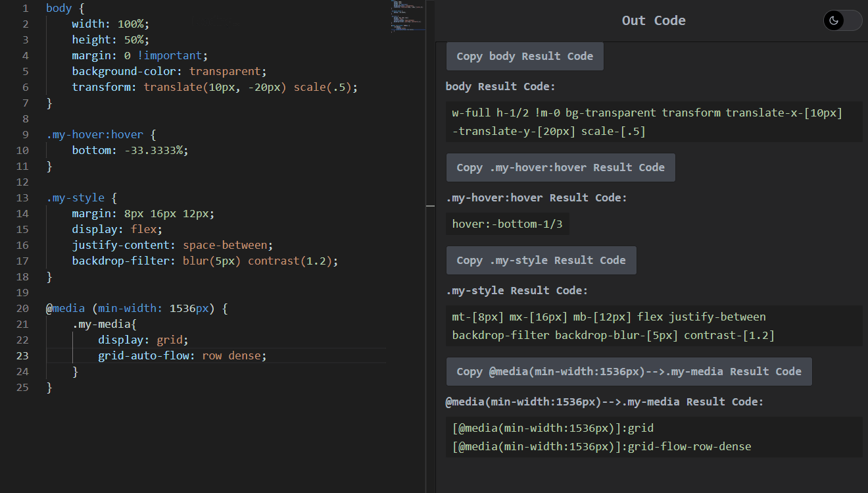Click the Out Code panel heading
Viewport: 868px width, 493px height.
(x=653, y=20)
